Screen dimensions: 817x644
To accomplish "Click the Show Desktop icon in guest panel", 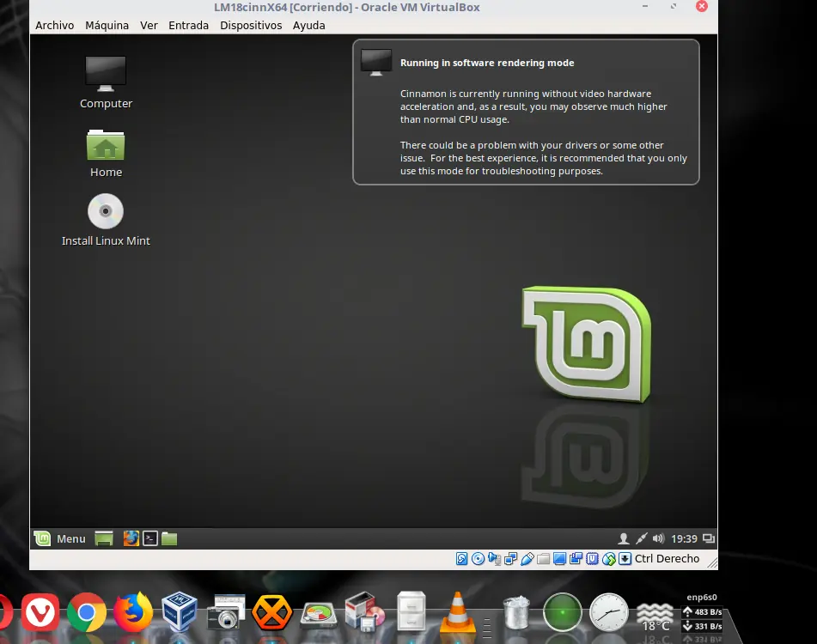I will pos(104,538).
